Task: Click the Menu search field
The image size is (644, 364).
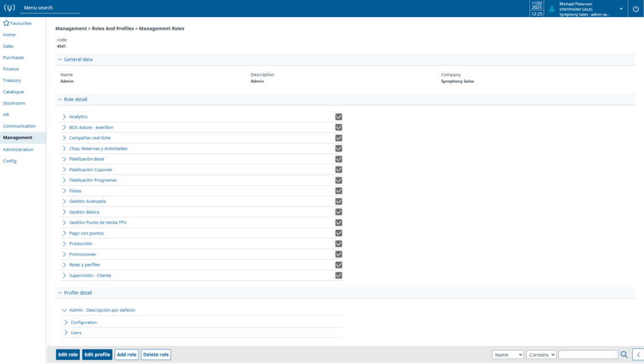Action: pyautogui.click(x=50, y=8)
